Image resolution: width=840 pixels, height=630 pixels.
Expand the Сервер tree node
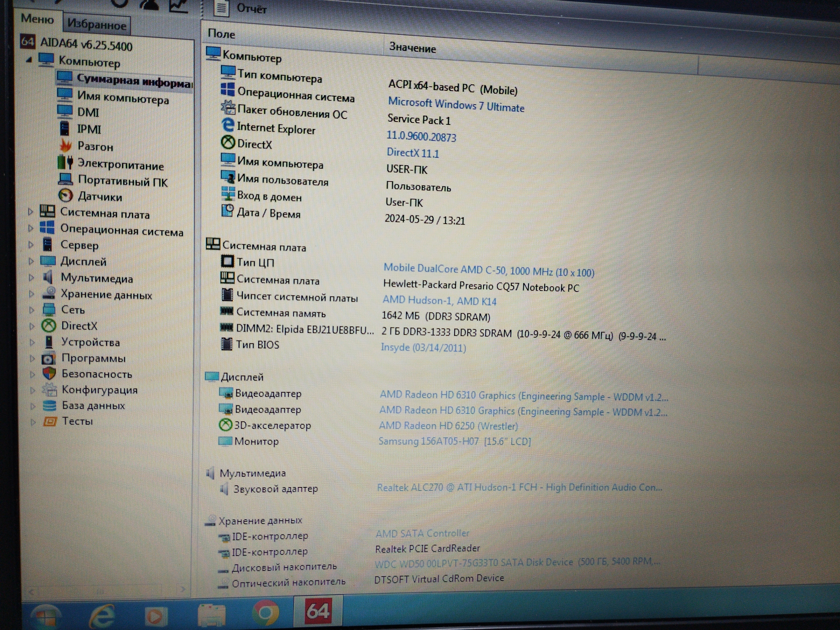click(x=31, y=245)
